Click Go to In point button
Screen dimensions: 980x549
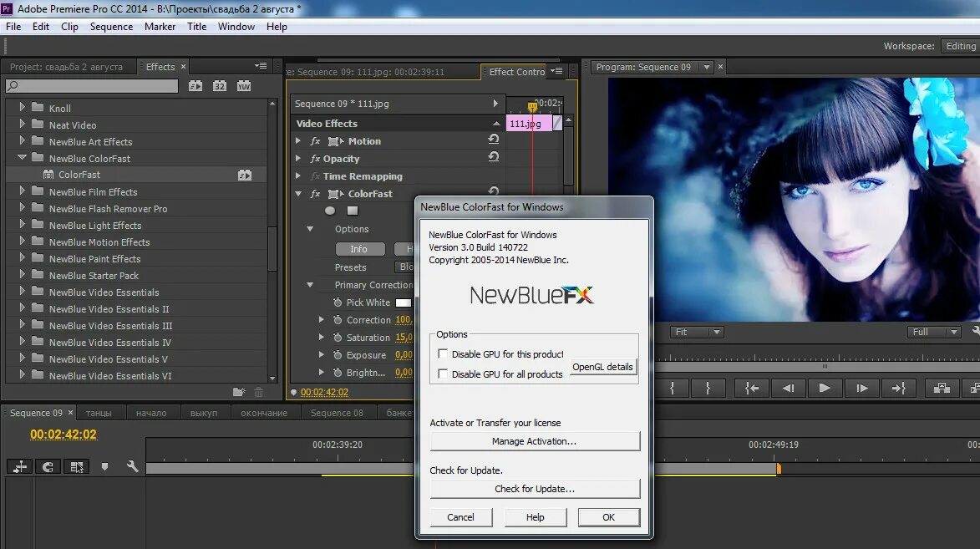coord(752,389)
